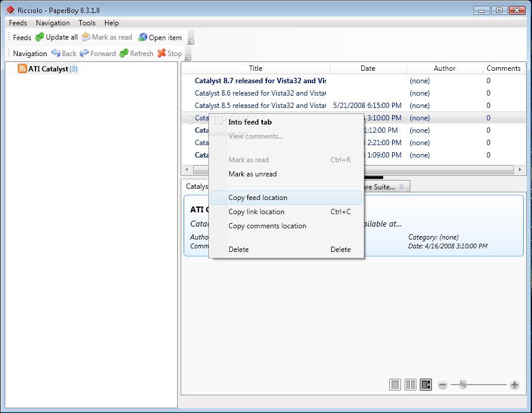Open the Help menu

pos(112,23)
